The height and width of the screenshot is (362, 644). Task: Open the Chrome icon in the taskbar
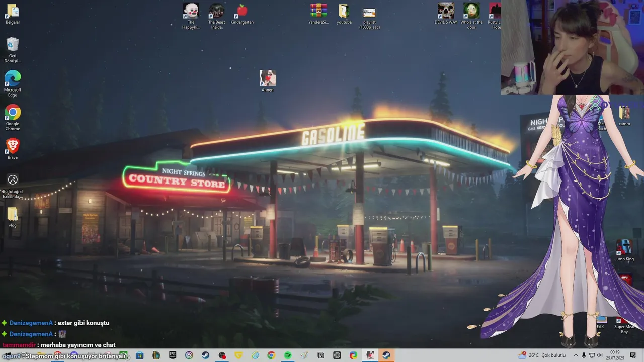[271, 355]
